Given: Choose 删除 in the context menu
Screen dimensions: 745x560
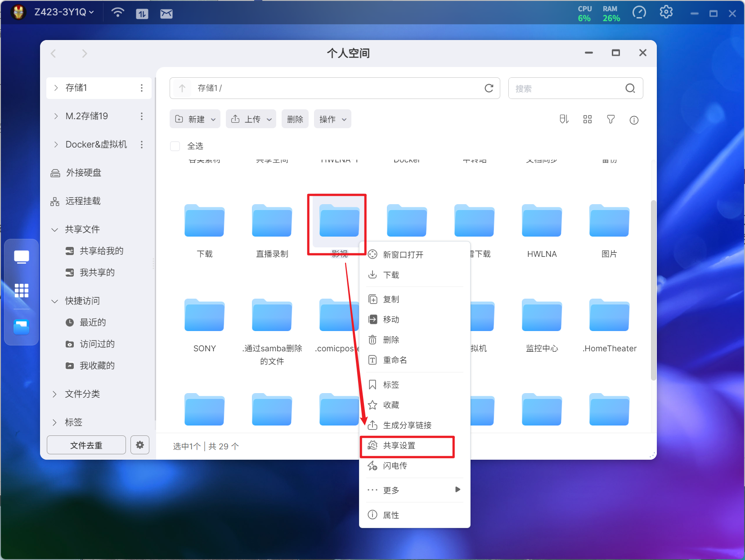Looking at the screenshot, I should coord(415,340).
